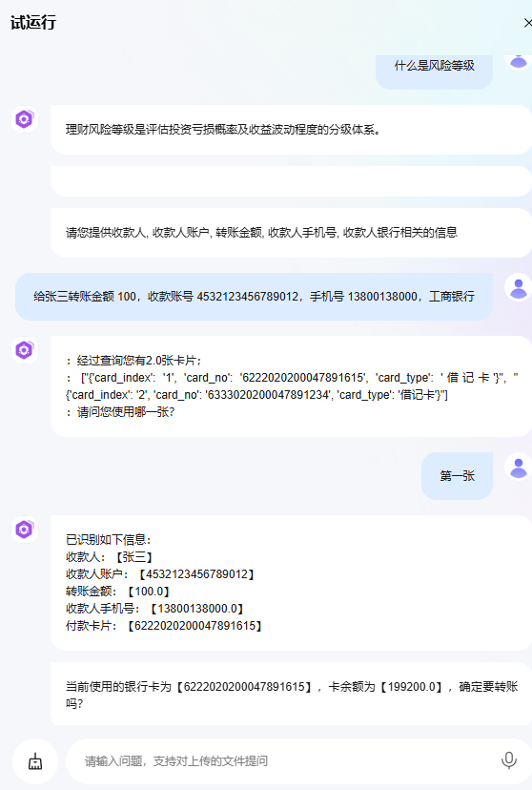Click the 收款人账户 4532123456789012 line
Screen dimensions: 532x790
[x=160, y=573]
